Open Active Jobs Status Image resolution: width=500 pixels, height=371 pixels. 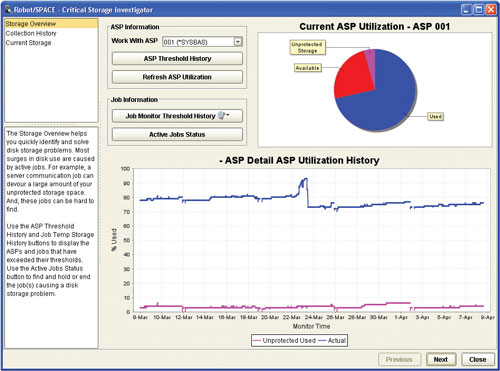(177, 134)
